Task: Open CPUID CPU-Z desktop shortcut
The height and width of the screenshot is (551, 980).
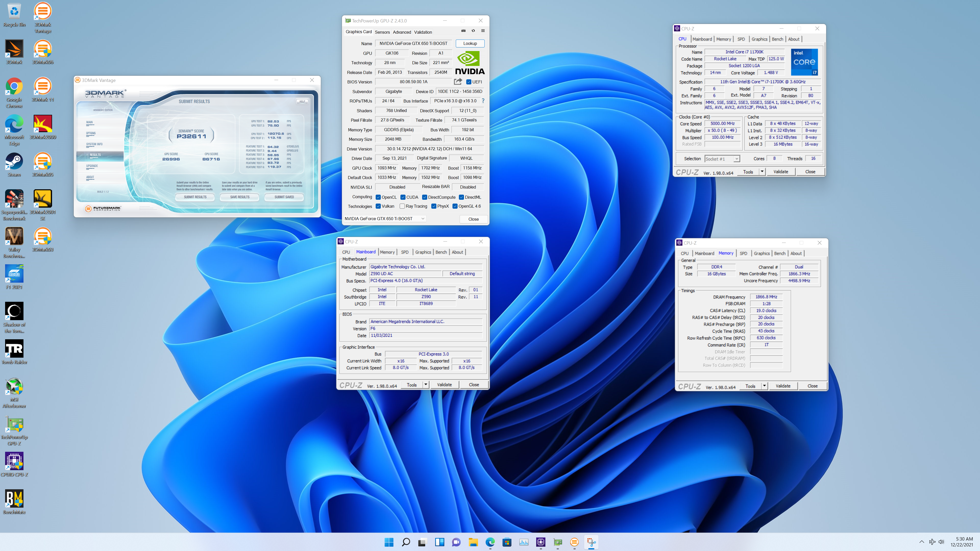Action: tap(14, 464)
